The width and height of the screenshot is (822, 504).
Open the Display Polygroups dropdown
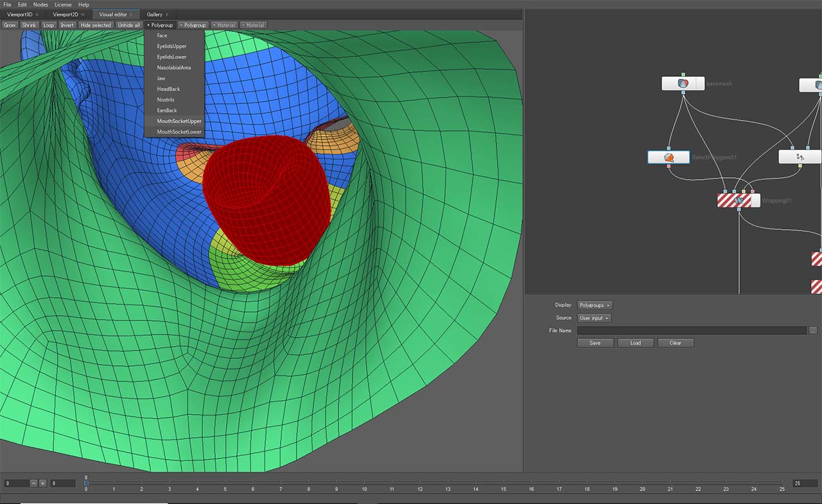595,306
